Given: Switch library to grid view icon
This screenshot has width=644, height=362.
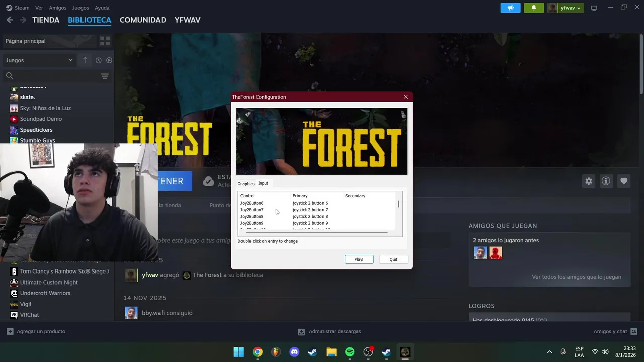Looking at the screenshot, I should click(105, 41).
